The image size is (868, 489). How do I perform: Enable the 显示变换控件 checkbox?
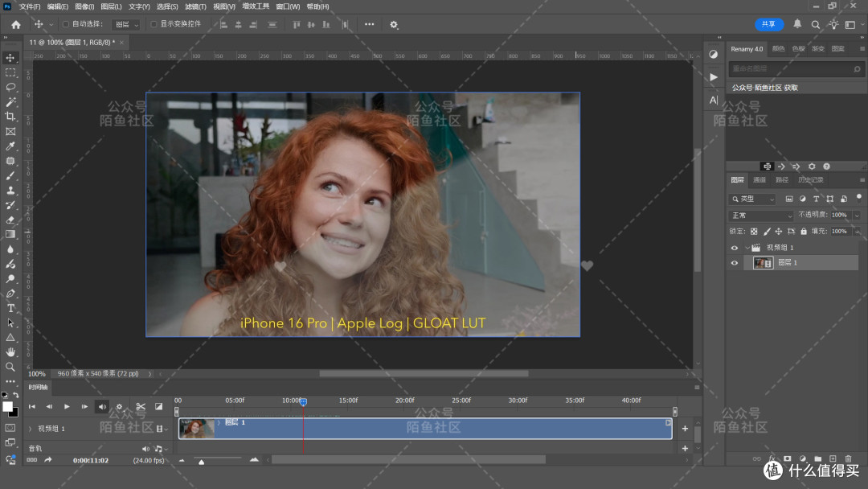coord(154,24)
